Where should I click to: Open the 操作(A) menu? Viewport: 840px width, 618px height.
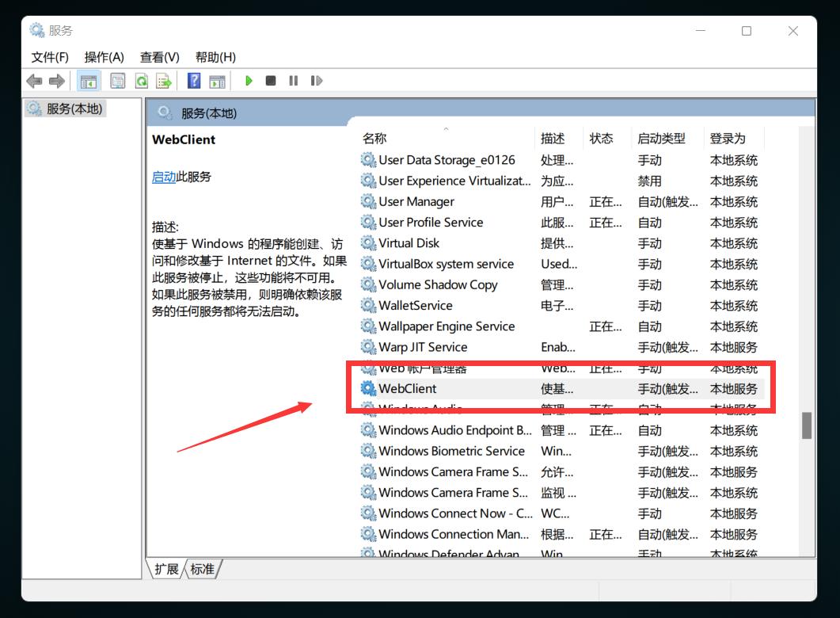[105, 57]
